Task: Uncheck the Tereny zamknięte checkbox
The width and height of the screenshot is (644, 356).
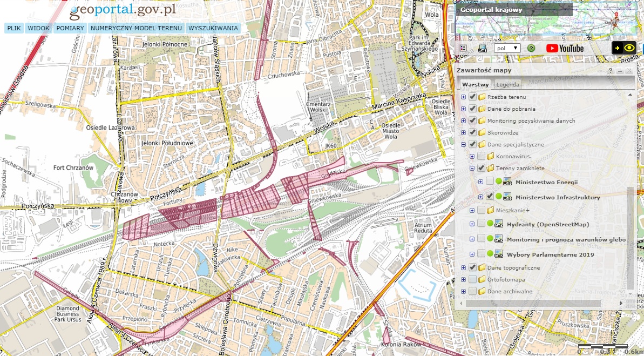Action: [481, 169]
